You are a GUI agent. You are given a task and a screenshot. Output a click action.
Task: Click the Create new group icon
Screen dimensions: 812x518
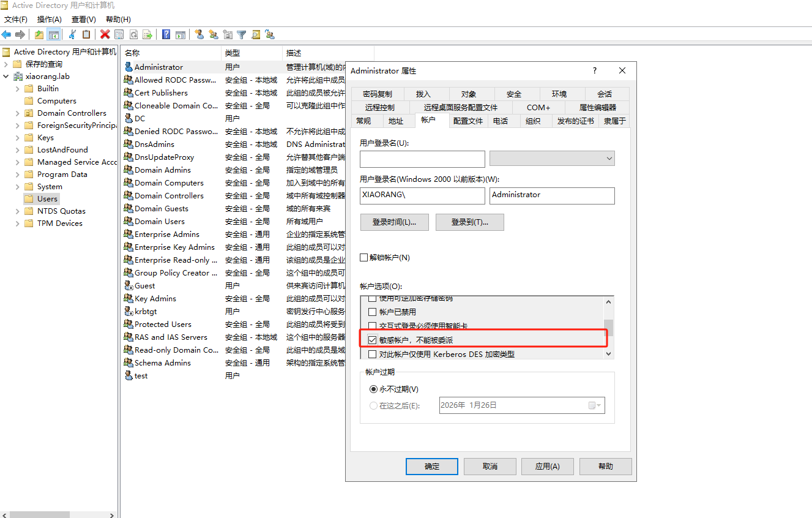coord(213,34)
